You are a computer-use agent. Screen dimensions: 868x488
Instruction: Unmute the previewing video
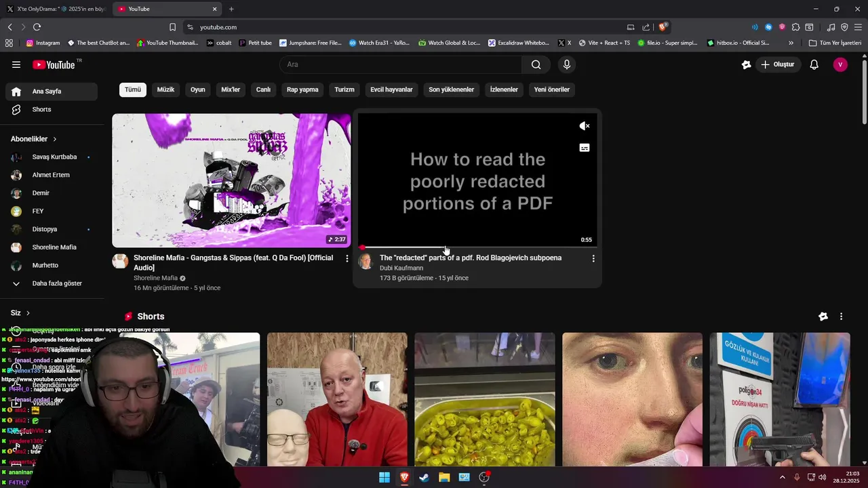tap(584, 126)
